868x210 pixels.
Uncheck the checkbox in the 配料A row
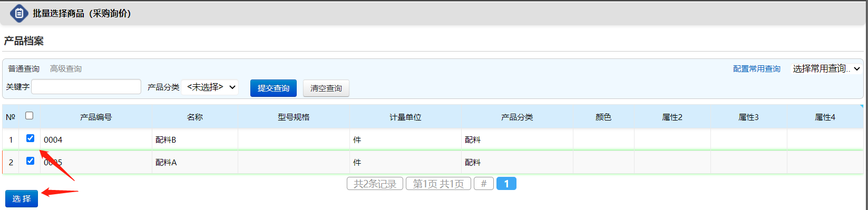point(30,161)
